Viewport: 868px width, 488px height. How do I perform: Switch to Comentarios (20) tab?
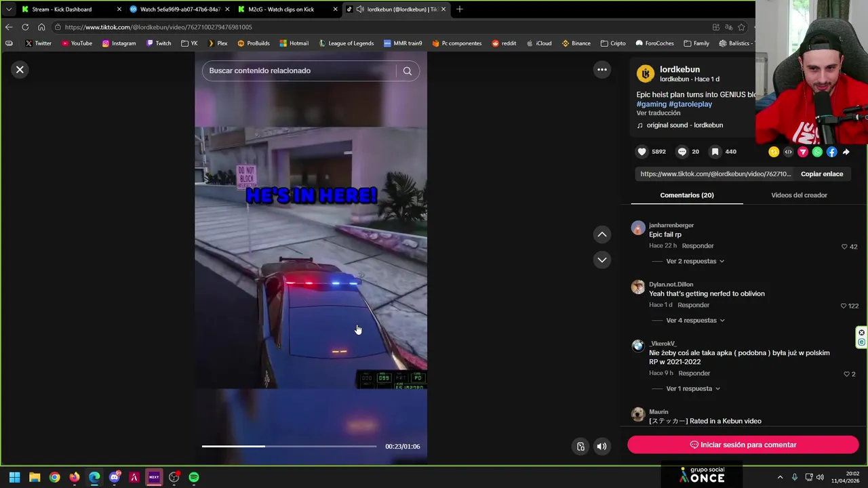(x=687, y=195)
